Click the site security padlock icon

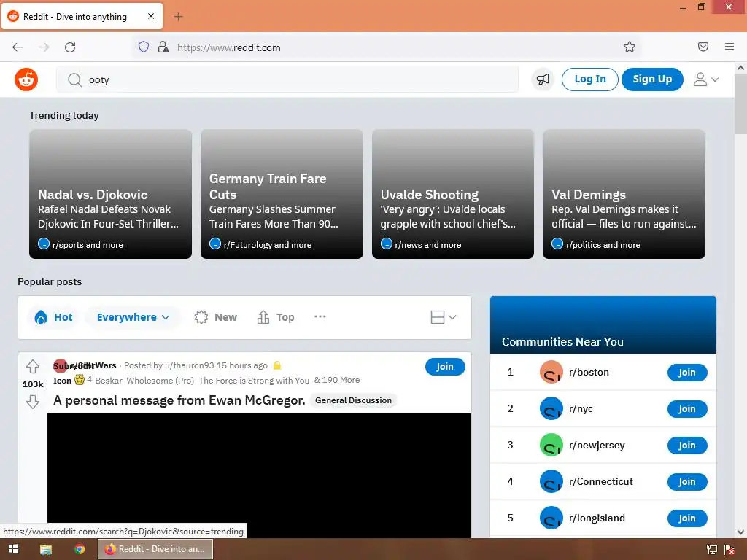click(x=163, y=47)
